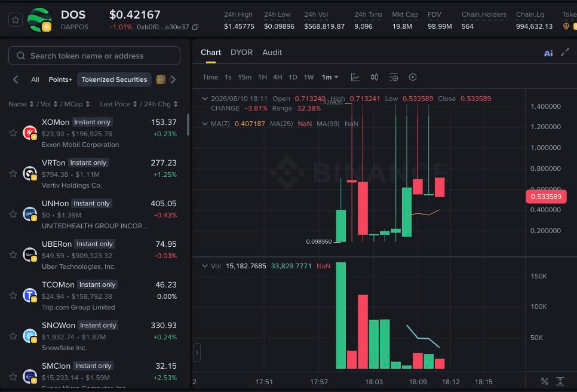Star the TCOMon token
Screen dimensions: 577x392
click(13, 296)
